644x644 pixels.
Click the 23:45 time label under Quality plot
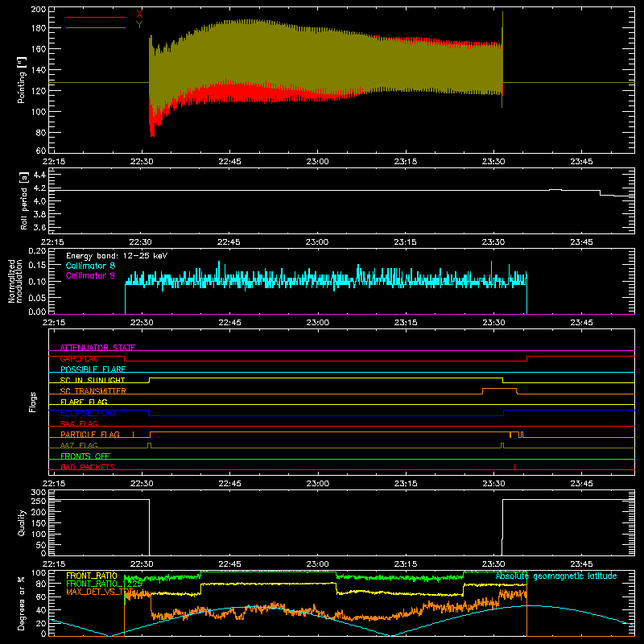(581, 564)
